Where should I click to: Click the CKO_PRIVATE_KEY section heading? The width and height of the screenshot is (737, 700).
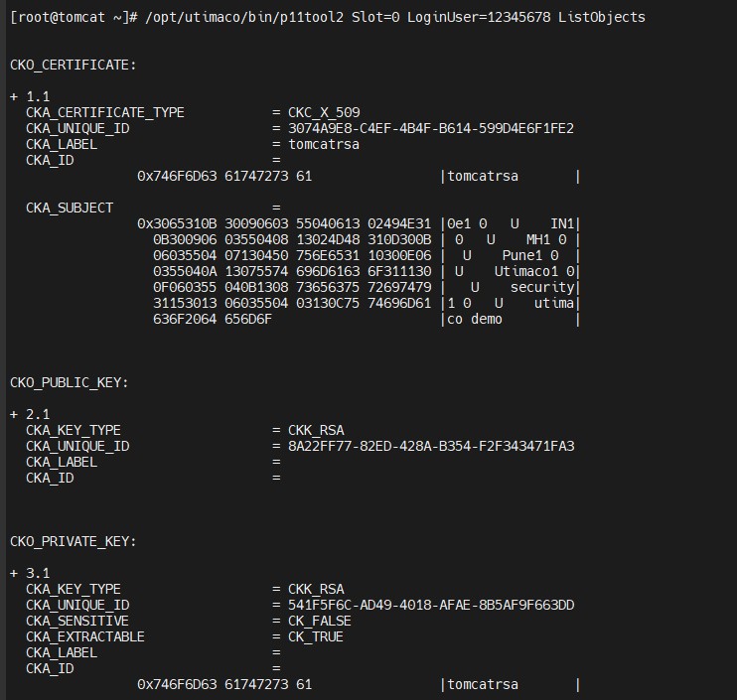click(x=73, y=541)
